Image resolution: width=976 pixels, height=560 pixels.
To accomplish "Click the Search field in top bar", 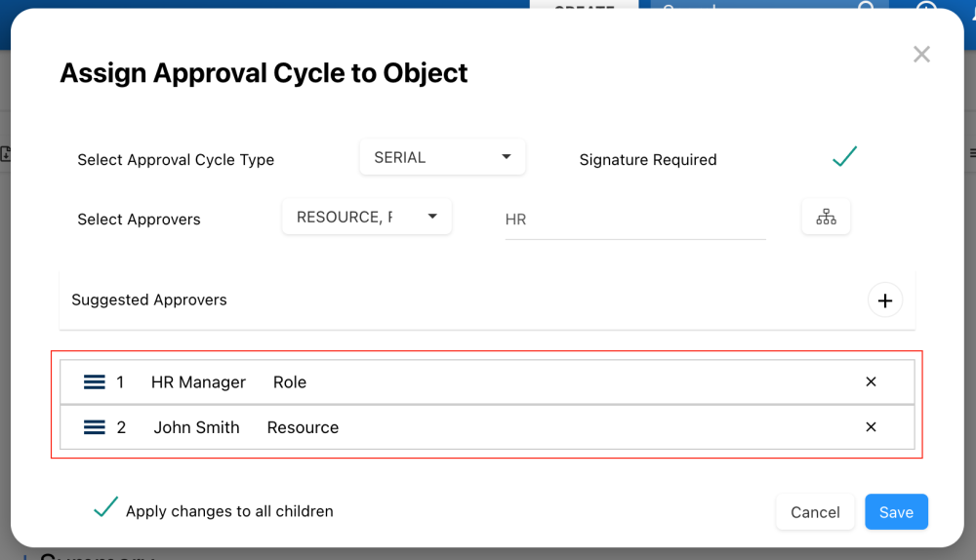I will pyautogui.click(x=752, y=8).
